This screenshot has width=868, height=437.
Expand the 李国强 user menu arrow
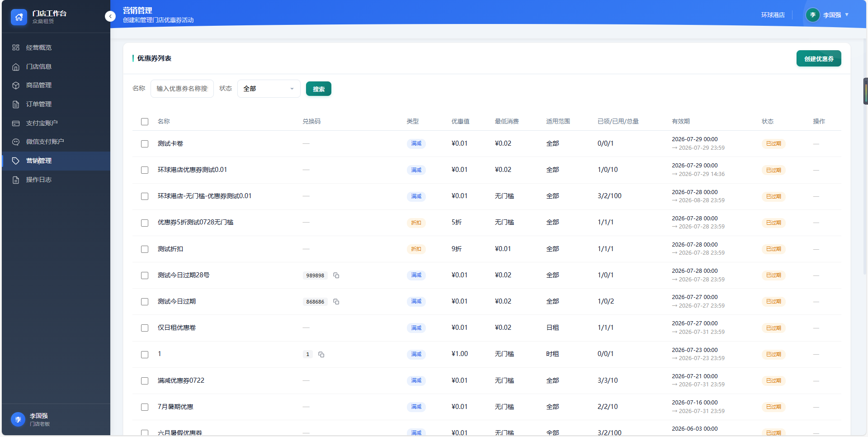[847, 15]
